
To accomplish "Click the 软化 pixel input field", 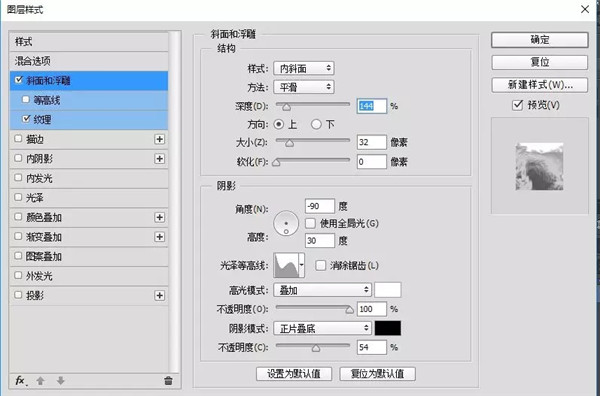I will pyautogui.click(x=372, y=162).
